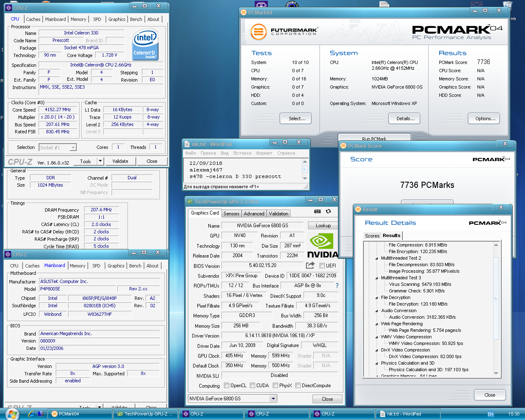
Task: Toggle the CUDA checkbox
Action: [253, 385]
